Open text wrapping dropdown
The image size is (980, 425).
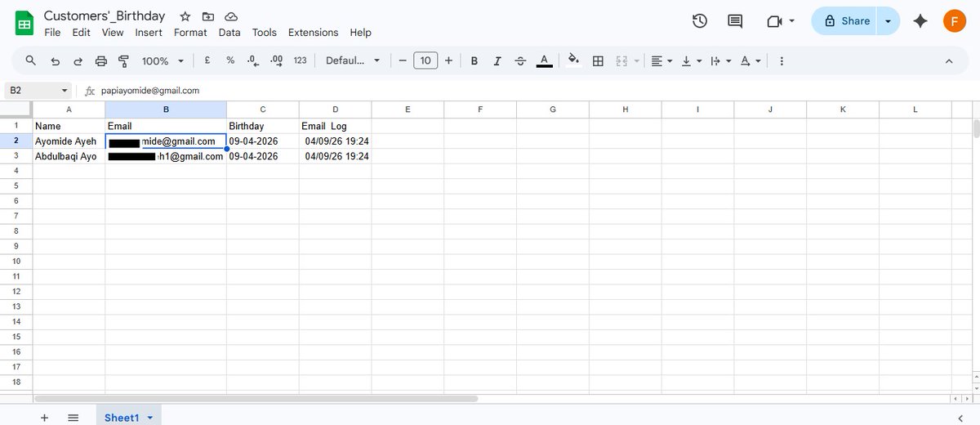tap(719, 60)
